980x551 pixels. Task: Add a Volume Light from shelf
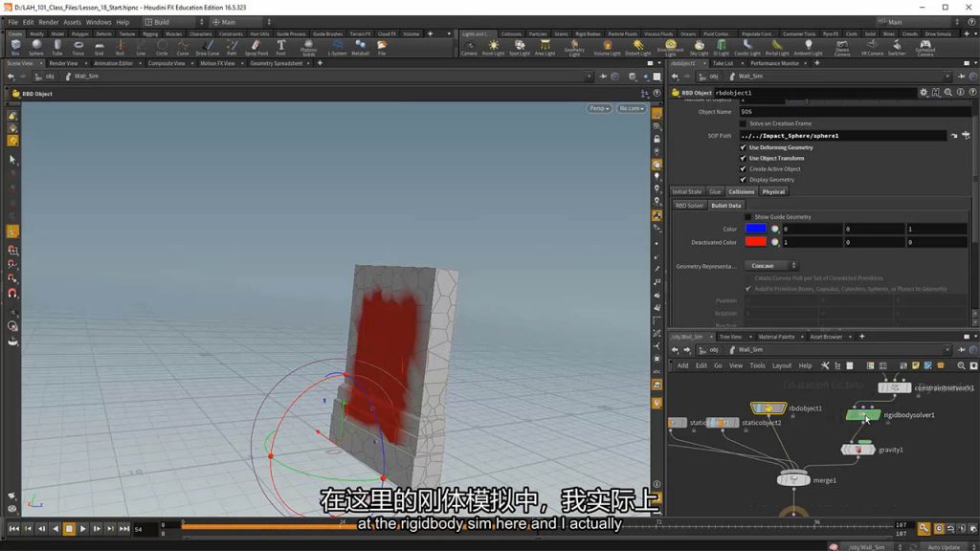coord(607,48)
